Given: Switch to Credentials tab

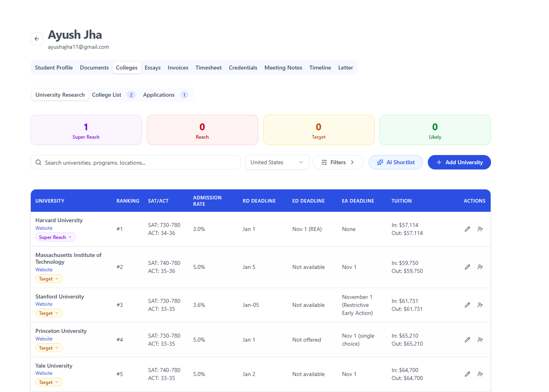Looking at the screenshot, I should (243, 68).
